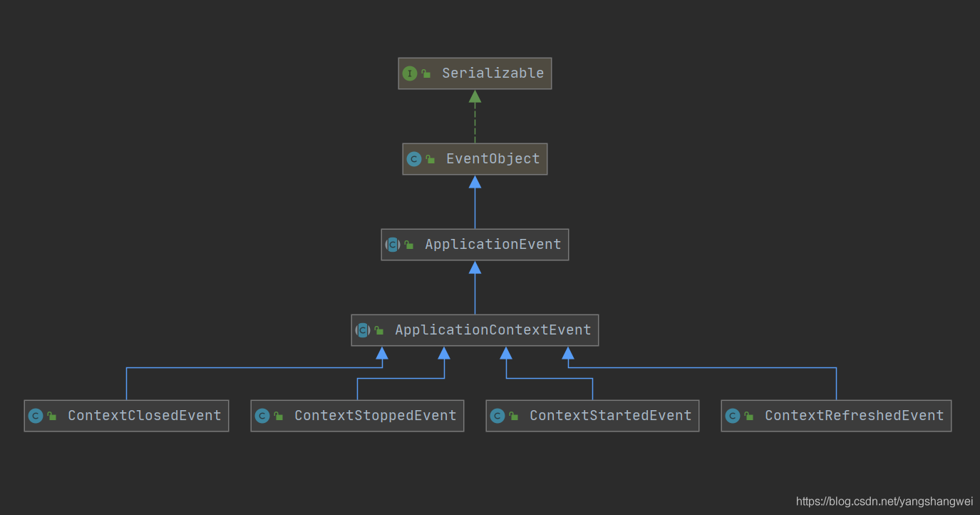Select the abstract class icon on ApplicationContextEvent
The height and width of the screenshot is (515, 980).
(362, 330)
